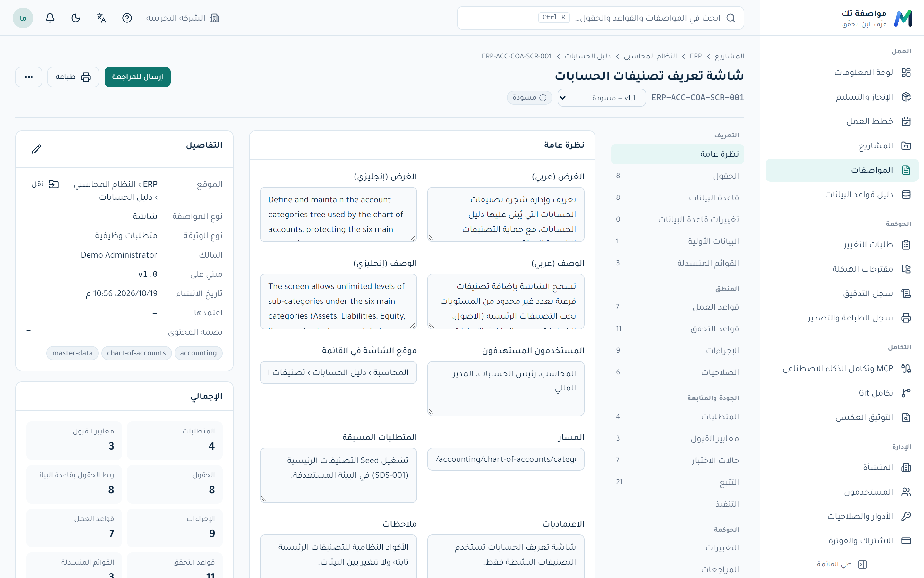Click المشاريع breadcrumb link
The height and width of the screenshot is (578, 924).
coord(729,56)
